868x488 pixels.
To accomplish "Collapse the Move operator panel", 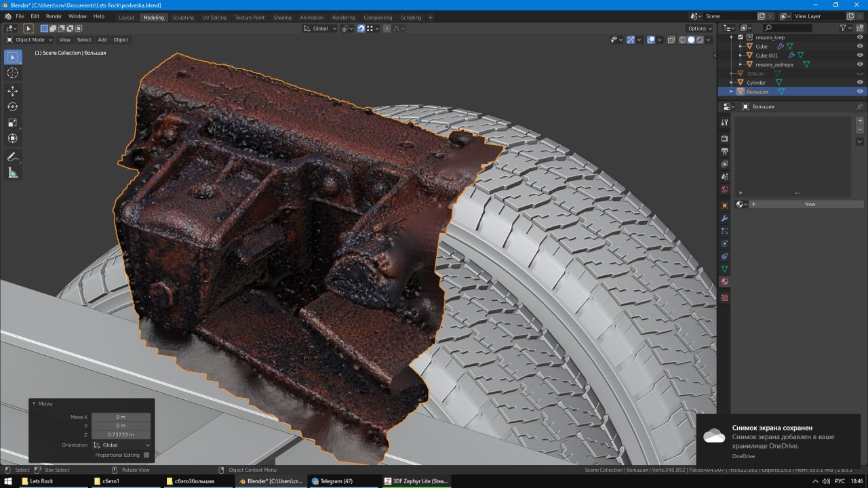I will (35, 403).
